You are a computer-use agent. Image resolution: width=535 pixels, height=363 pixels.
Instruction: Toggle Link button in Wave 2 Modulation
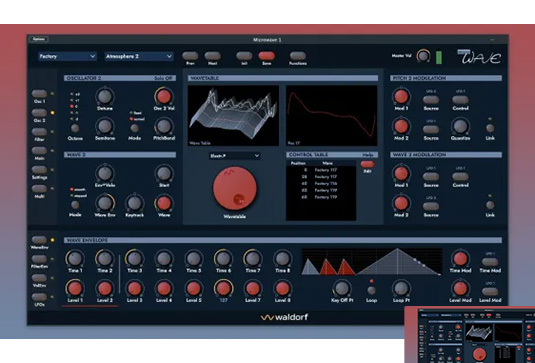tap(490, 205)
